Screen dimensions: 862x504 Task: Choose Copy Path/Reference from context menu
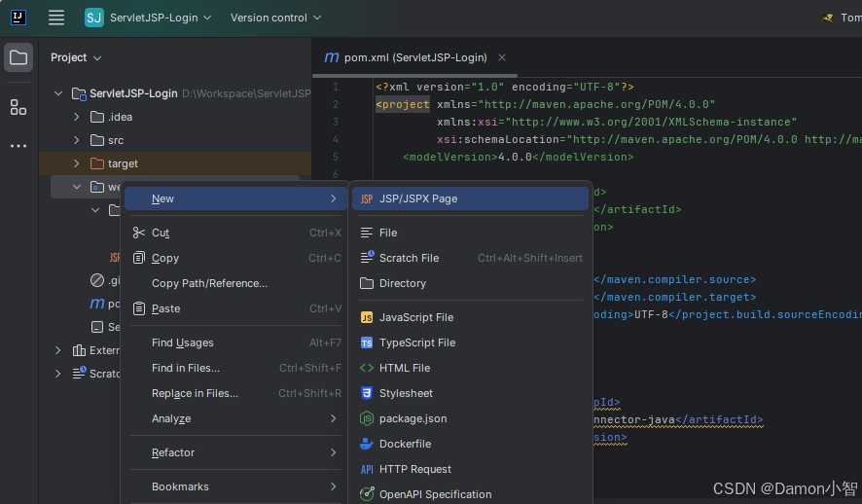pyautogui.click(x=235, y=283)
